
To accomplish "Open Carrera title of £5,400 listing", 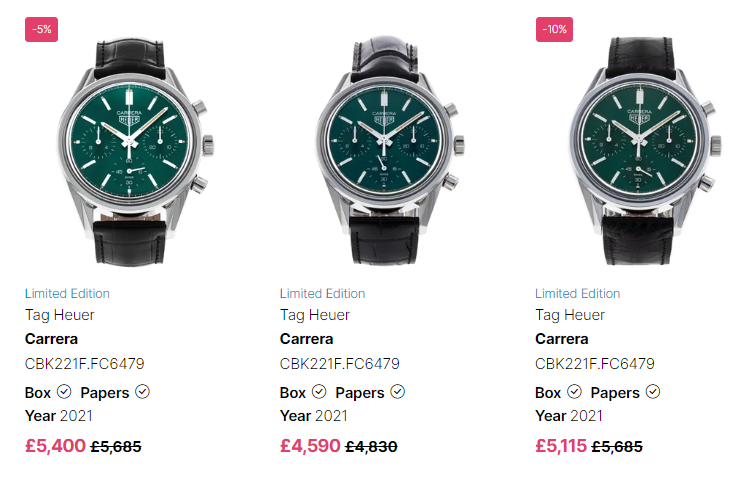I will click(x=51, y=339).
